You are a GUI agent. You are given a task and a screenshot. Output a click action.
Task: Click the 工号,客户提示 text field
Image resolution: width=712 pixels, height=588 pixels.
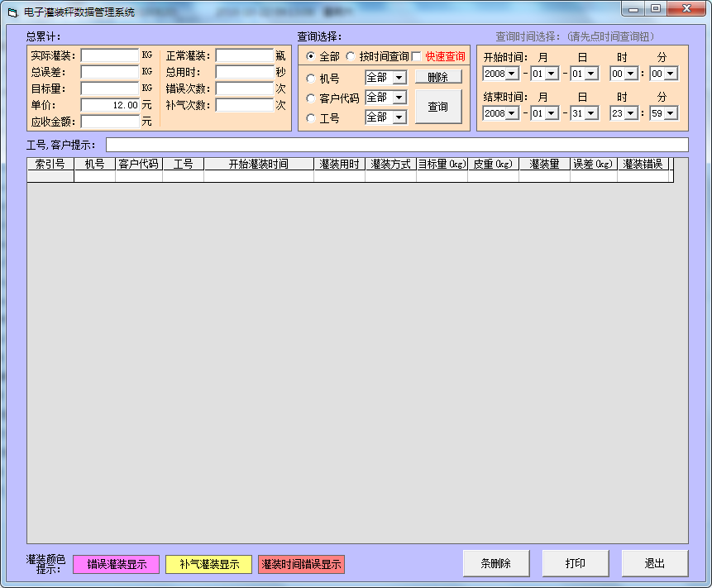coord(396,145)
